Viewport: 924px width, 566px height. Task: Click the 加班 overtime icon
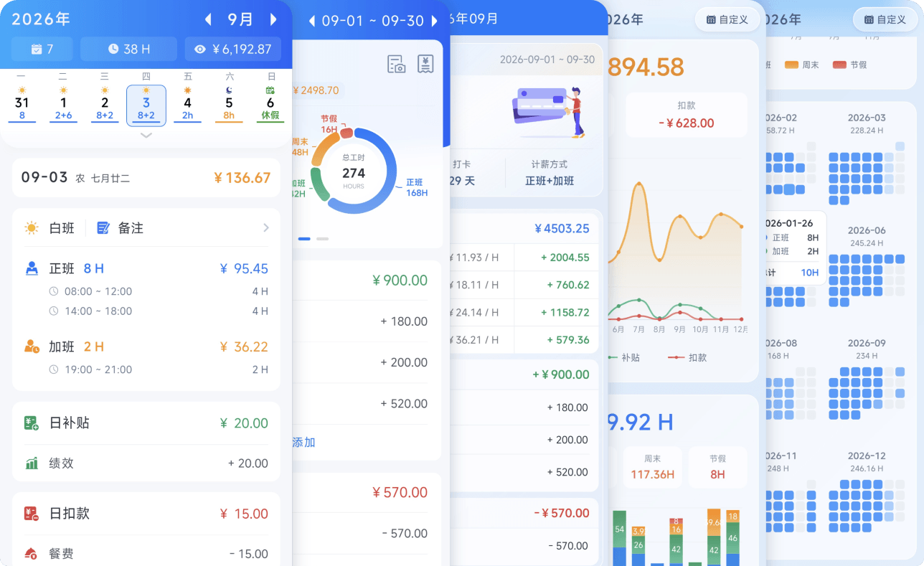32,346
